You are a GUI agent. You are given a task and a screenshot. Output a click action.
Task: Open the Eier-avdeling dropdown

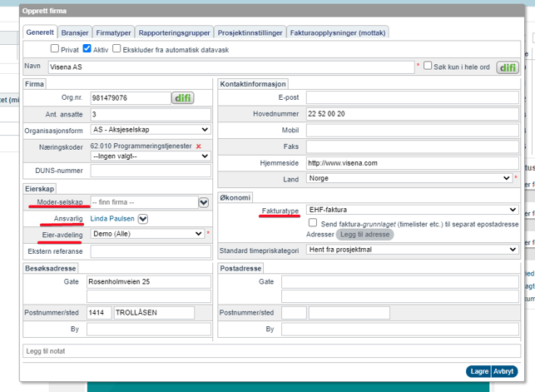[146, 234]
